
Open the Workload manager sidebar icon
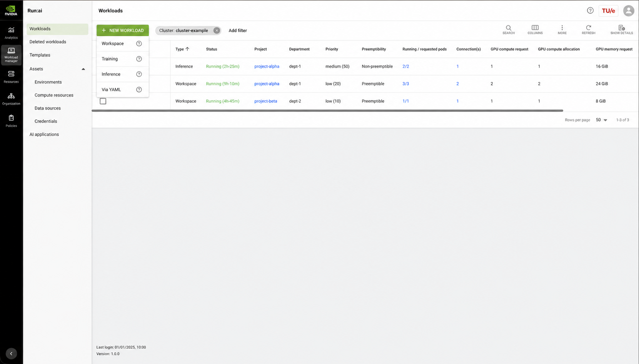pos(11,55)
